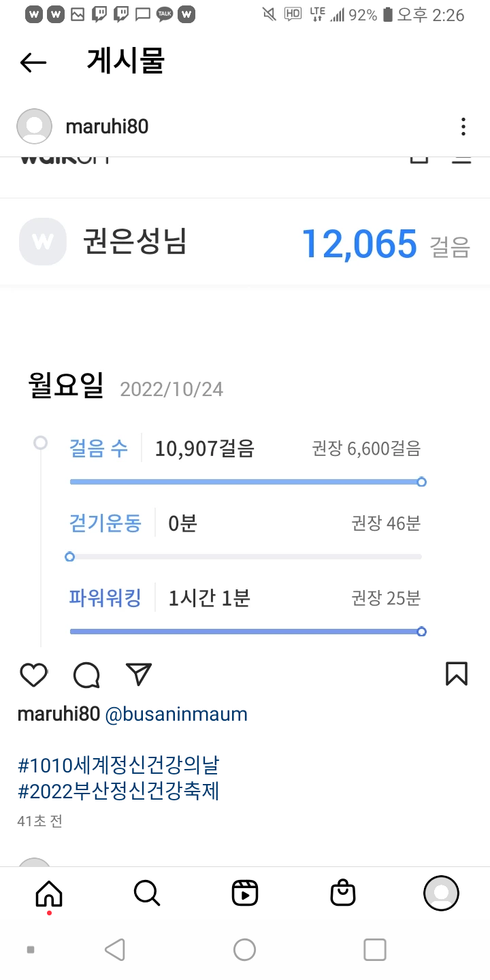Open hashtag #1010세계정신건강의날

click(x=118, y=765)
